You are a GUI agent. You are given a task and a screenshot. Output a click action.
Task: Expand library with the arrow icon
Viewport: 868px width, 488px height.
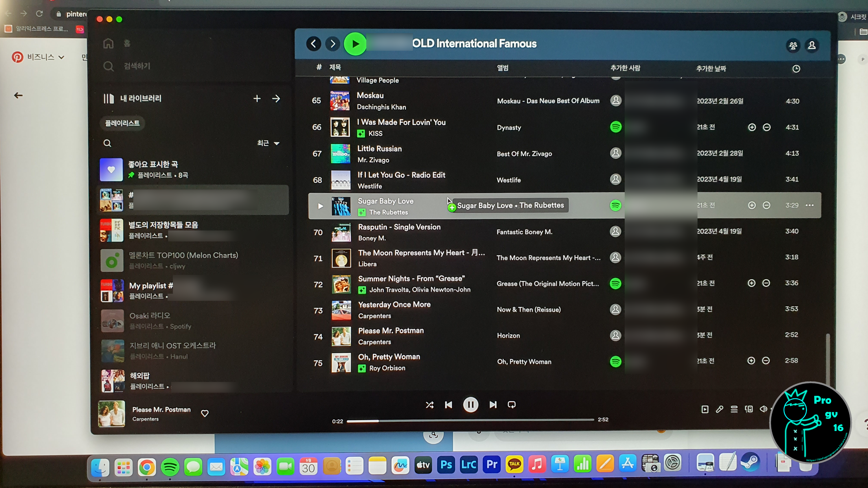pyautogui.click(x=276, y=98)
